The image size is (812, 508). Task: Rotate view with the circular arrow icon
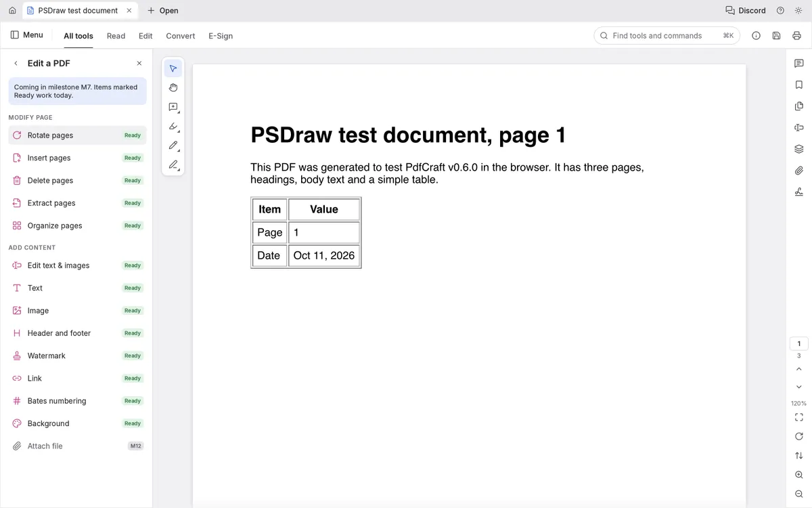pos(799,436)
